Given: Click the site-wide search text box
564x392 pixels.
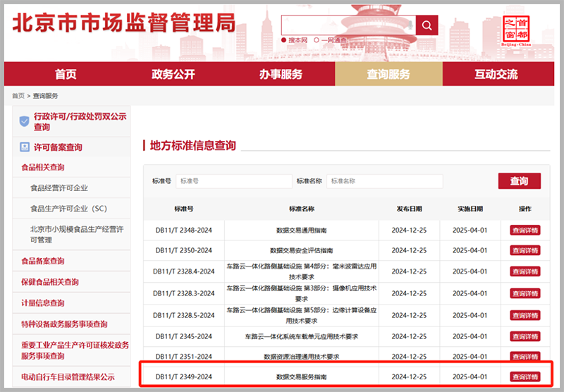Looking at the screenshot, I should point(348,25).
